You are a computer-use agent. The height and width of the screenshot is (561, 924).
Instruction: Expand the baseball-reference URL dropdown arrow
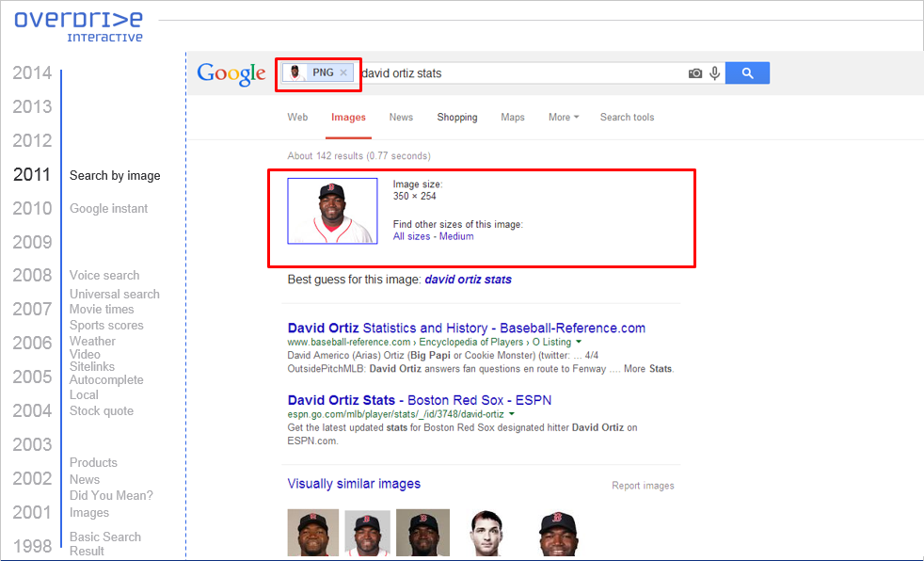tap(579, 342)
